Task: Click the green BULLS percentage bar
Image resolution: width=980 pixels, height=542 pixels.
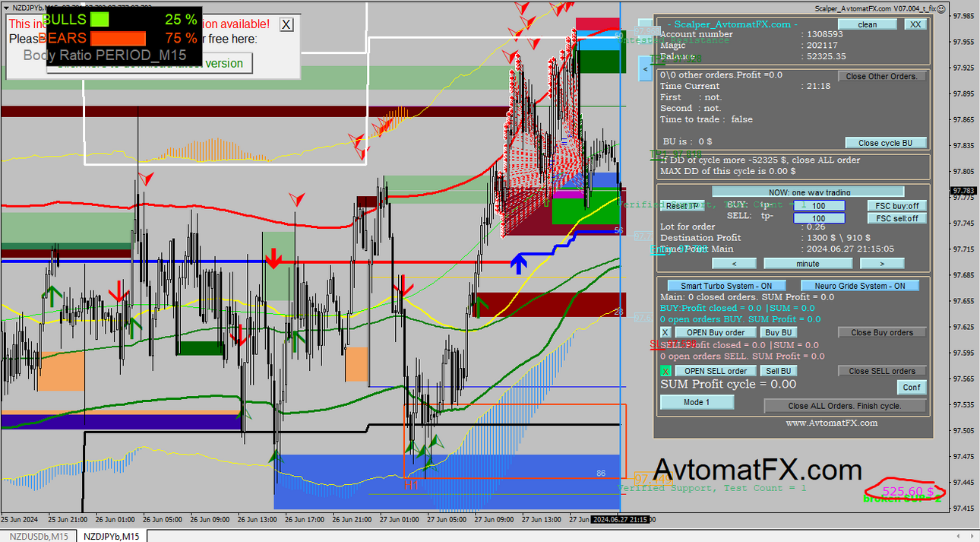Action: 100,19
